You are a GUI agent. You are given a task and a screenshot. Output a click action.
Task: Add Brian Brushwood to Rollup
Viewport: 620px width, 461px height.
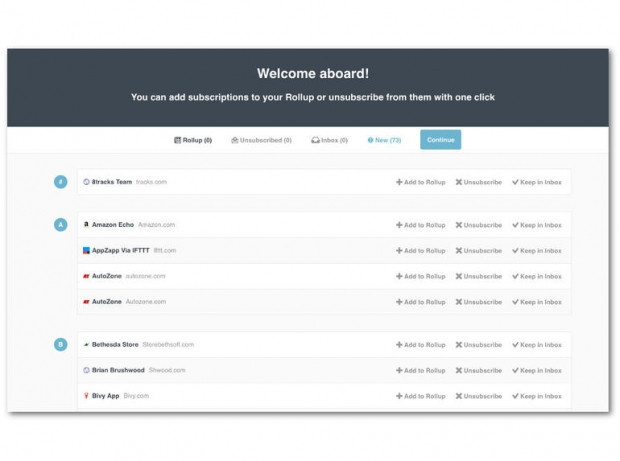coord(420,370)
